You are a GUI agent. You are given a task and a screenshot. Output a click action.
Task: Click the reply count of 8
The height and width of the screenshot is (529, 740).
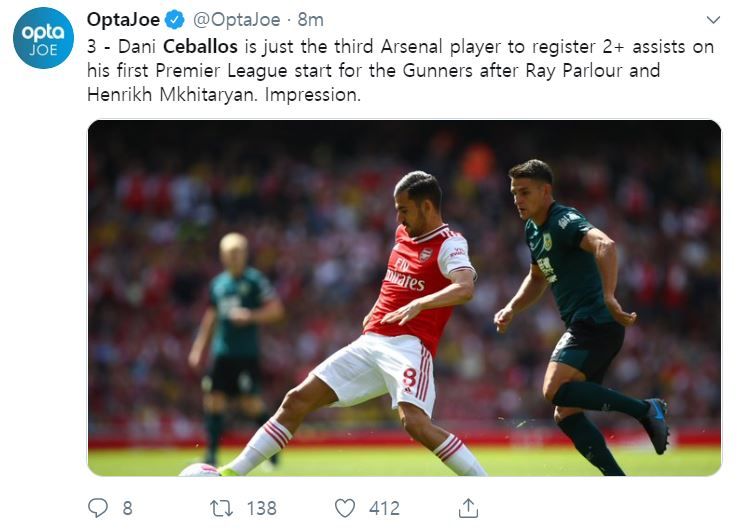(127, 508)
